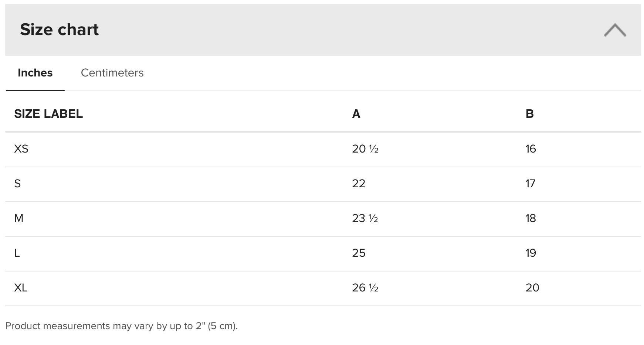
Task: Select the XS size row label
Action: coord(21,149)
